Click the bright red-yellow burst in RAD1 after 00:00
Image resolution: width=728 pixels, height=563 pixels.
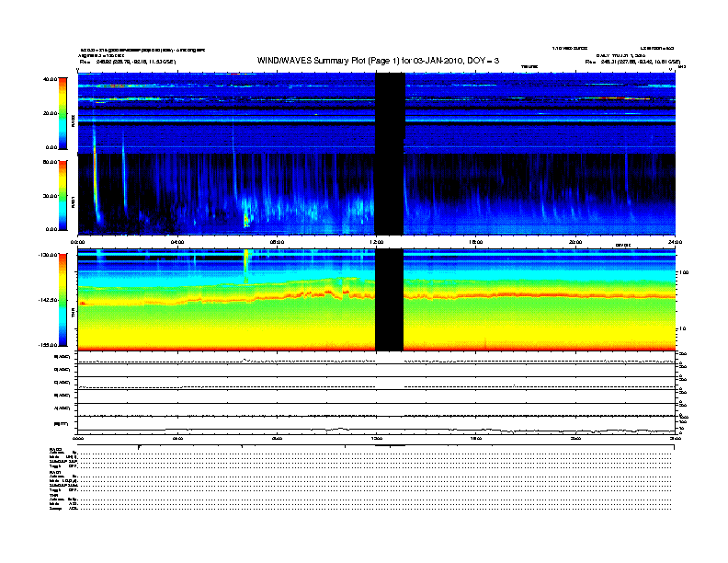click(x=96, y=181)
